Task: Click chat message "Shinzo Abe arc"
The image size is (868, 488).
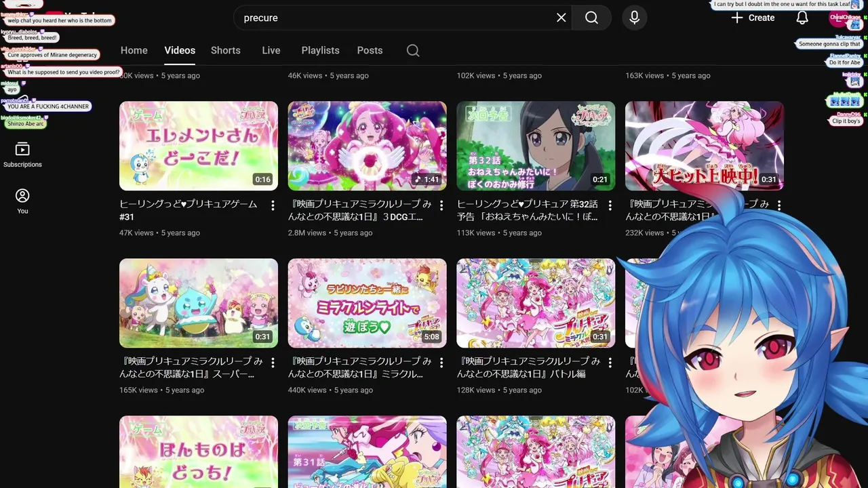Action: [26, 124]
